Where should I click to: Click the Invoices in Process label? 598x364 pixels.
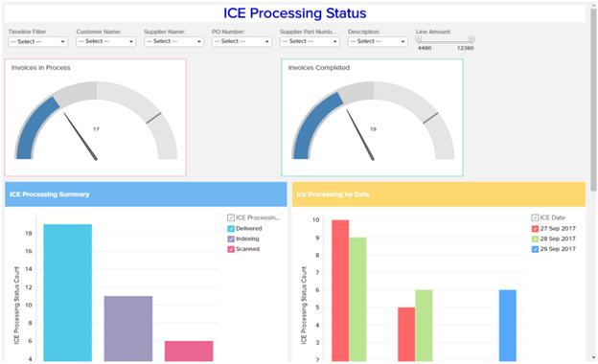pyautogui.click(x=41, y=67)
